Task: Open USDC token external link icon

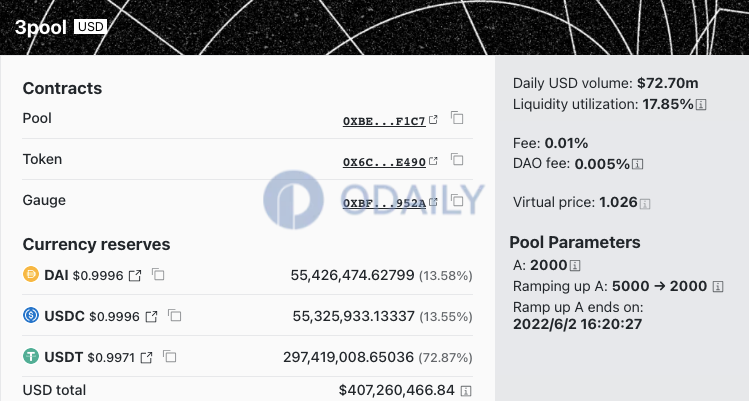Action: click(151, 316)
